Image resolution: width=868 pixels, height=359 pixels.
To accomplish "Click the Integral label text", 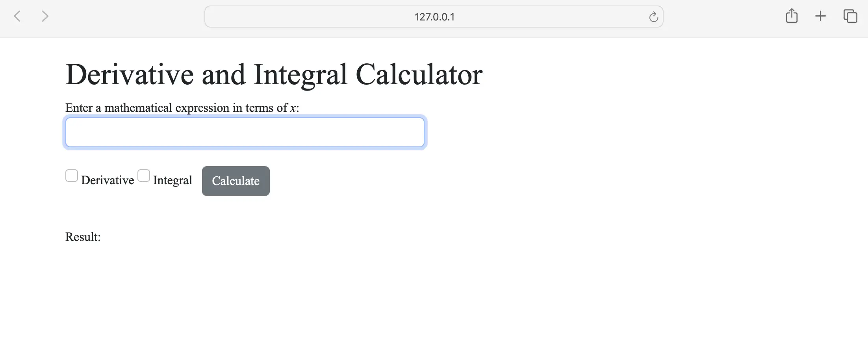I will coord(172,180).
